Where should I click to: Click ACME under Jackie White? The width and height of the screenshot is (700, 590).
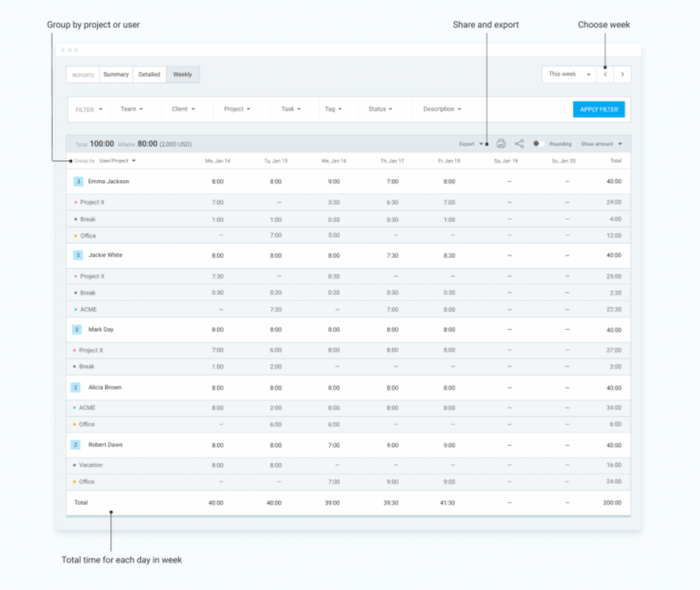(x=88, y=309)
